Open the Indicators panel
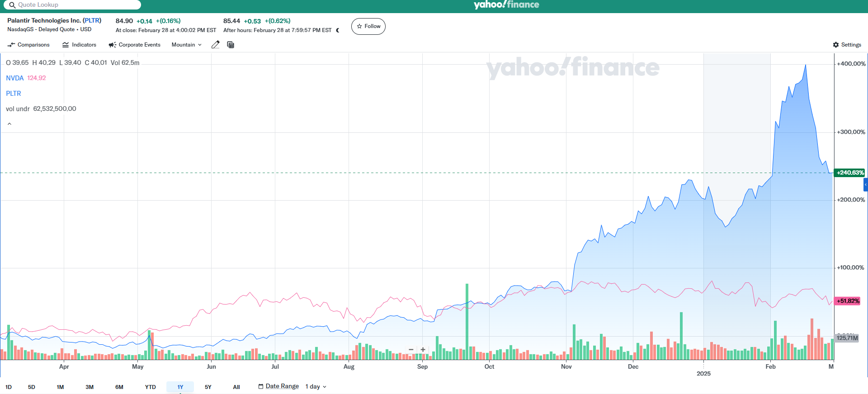This screenshot has width=868, height=394. pyautogui.click(x=79, y=45)
